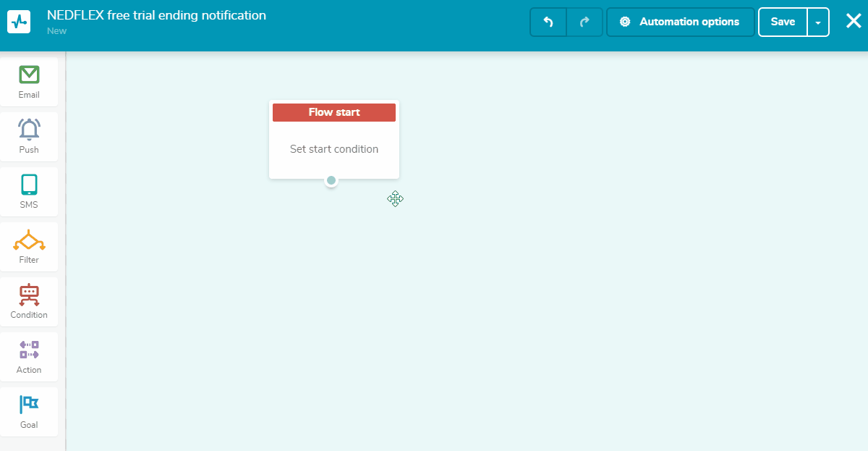This screenshot has height=451, width=868.
Task: Click the automation title NEDFLEX free trial ending notification
Action: [x=156, y=14]
